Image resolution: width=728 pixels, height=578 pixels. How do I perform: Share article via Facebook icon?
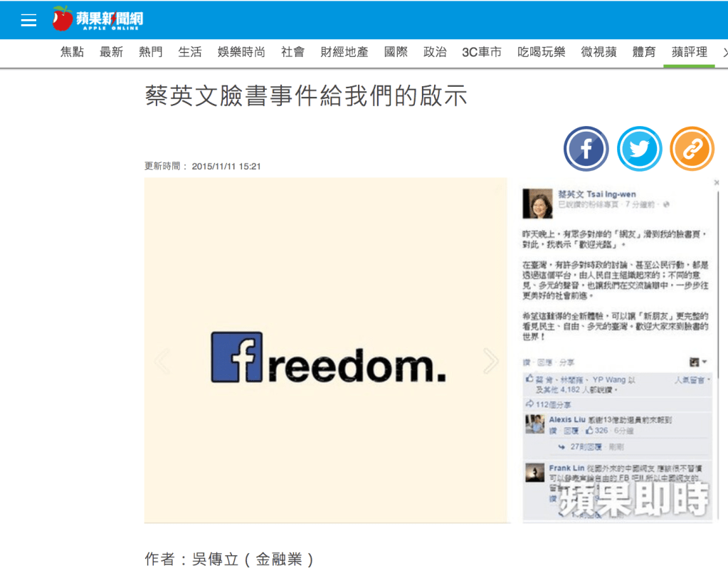point(586,149)
